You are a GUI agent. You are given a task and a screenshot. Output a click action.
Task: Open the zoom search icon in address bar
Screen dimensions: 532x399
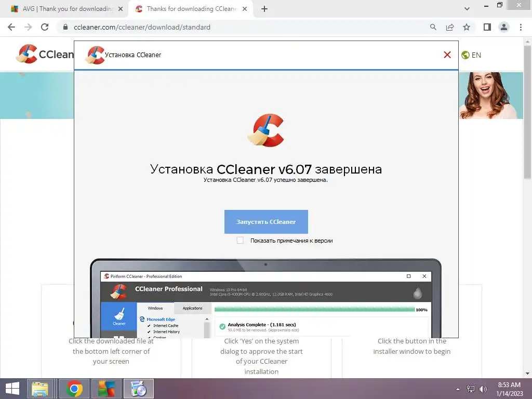[x=433, y=27]
